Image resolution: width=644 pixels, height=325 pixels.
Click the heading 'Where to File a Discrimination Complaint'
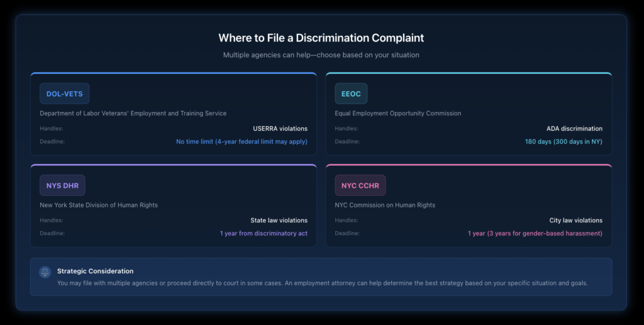(321, 38)
